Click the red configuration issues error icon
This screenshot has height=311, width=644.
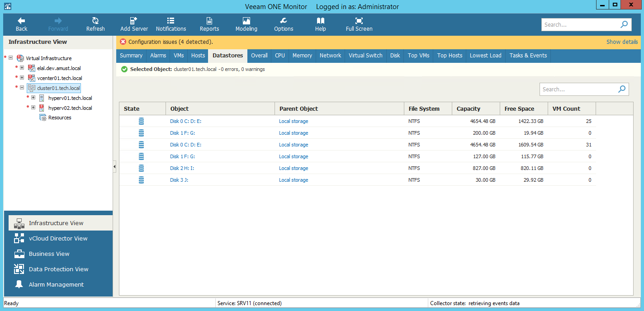tap(123, 42)
